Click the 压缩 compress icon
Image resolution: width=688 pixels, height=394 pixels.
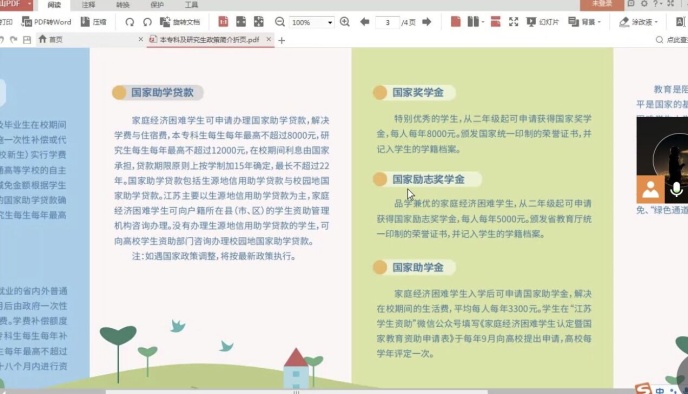click(x=85, y=21)
